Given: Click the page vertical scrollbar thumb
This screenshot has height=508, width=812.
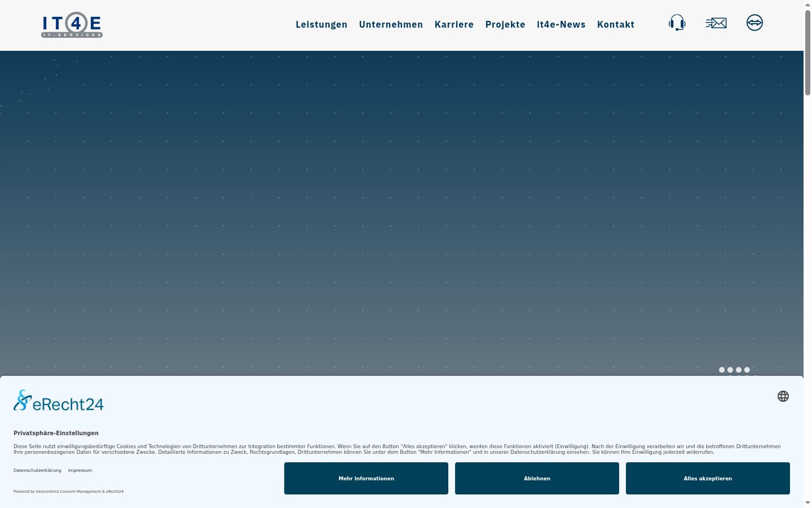Looking at the screenshot, I should 807,52.
